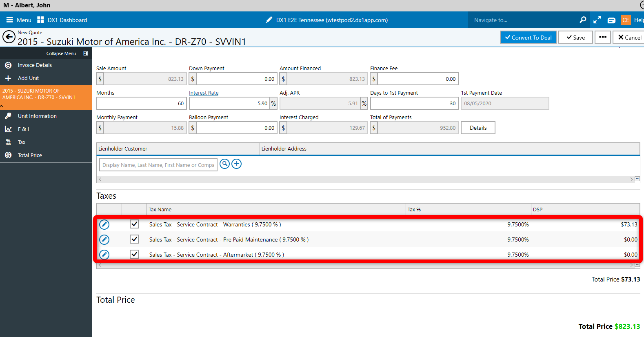Open Unit Information key icon
Image resolution: width=644 pixels, height=337 pixels.
pyautogui.click(x=8, y=116)
